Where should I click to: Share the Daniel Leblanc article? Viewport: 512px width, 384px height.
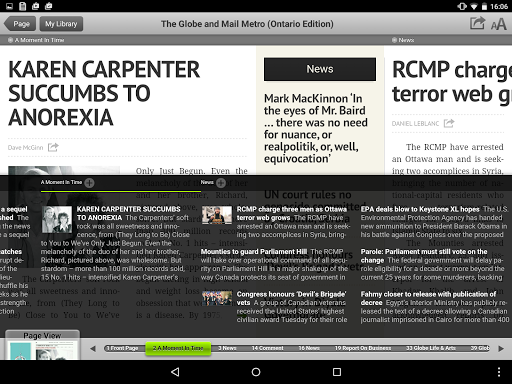coord(449,123)
